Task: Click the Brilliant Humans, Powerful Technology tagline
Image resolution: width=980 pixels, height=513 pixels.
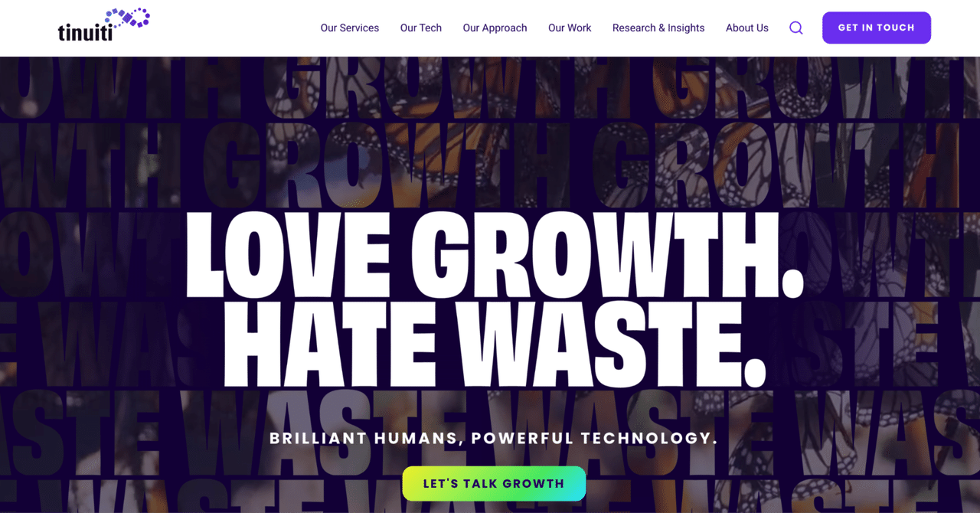Action: tap(494, 439)
